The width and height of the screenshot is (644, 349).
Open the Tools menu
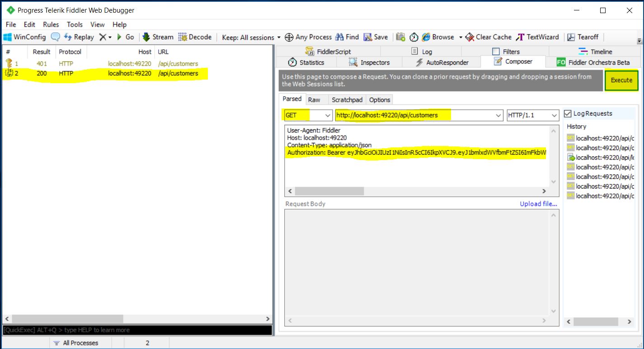point(75,24)
